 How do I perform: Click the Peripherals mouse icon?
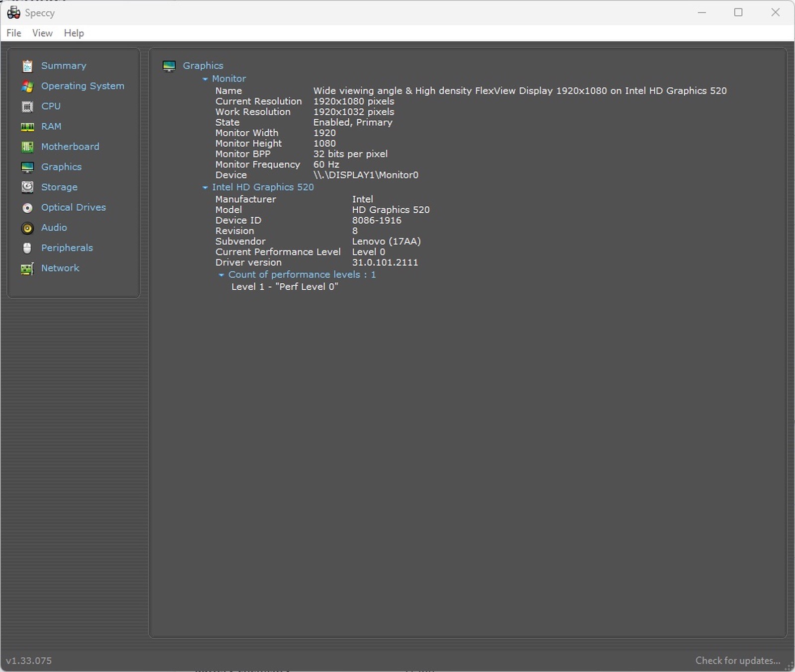point(27,248)
